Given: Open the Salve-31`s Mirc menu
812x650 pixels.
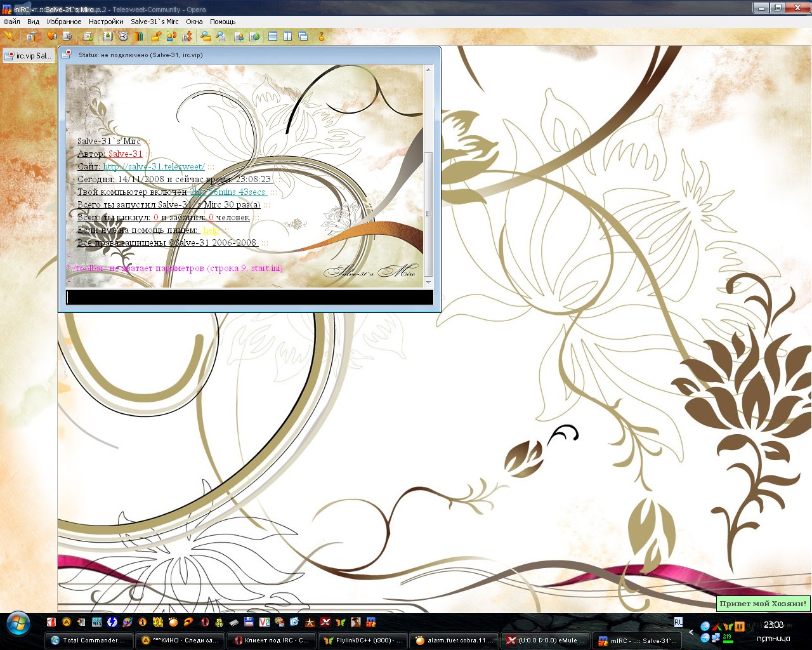Looking at the screenshot, I should pyautogui.click(x=155, y=22).
